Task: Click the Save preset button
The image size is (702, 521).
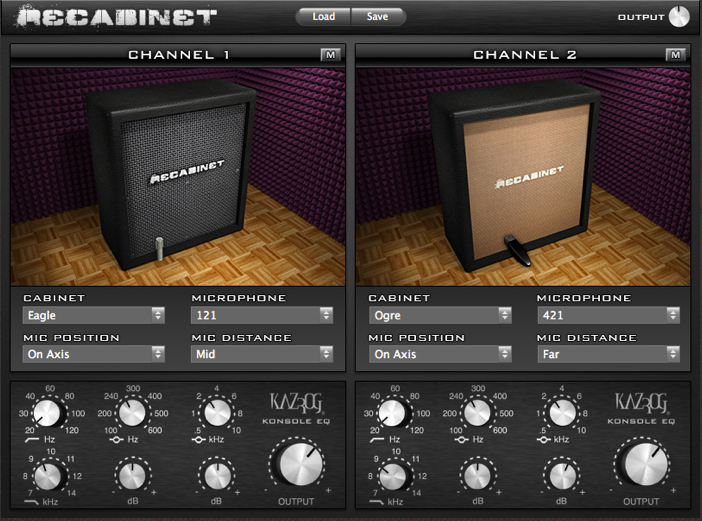Action: tap(378, 17)
